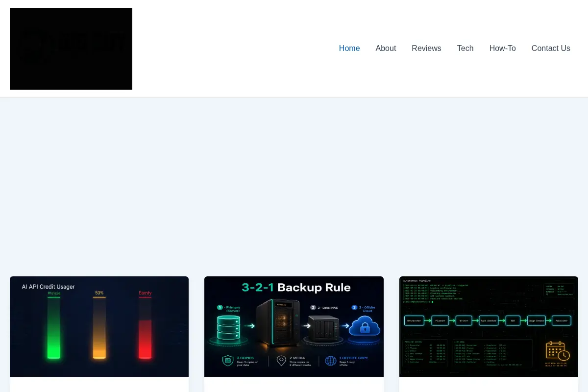Open the 3-2-1 Backup Rule article thumbnail
588x392 pixels.
[294, 326]
